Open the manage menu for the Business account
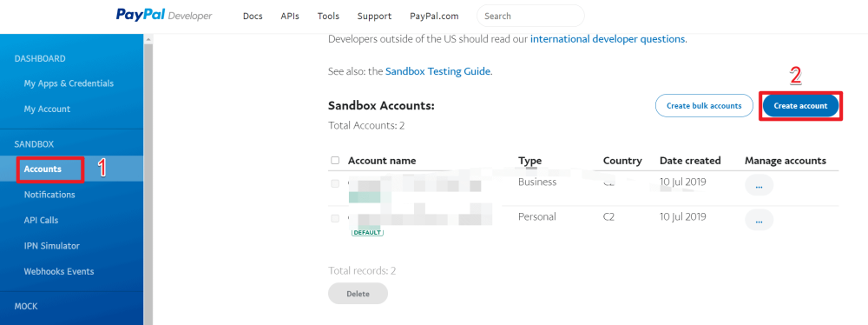The image size is (868, 325). pos(759,185)
